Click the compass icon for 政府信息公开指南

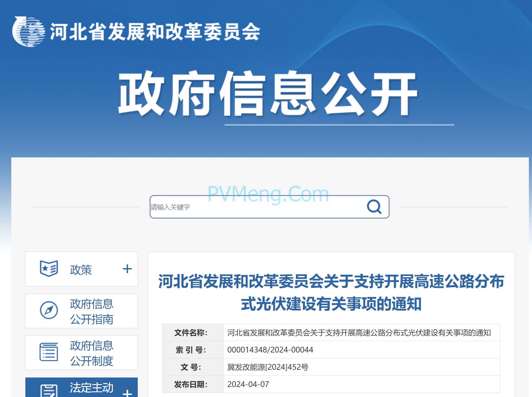click(49, 310)
